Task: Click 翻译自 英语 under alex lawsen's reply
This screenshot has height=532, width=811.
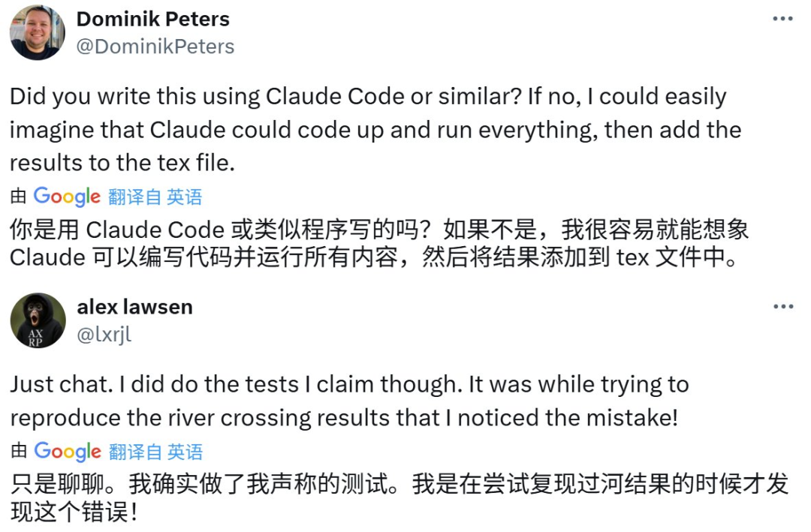Action: 155,452
